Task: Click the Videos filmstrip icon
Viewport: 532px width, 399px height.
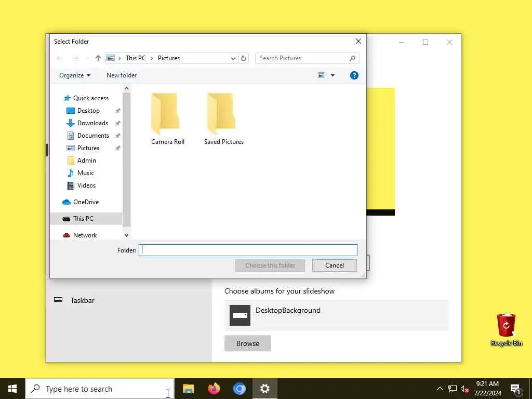Action: pyautogui.click(x=71, y=185)
